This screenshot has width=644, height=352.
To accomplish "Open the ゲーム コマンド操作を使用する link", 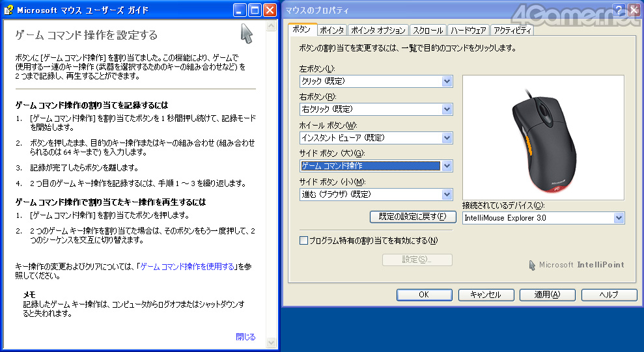I will [188, 267].
